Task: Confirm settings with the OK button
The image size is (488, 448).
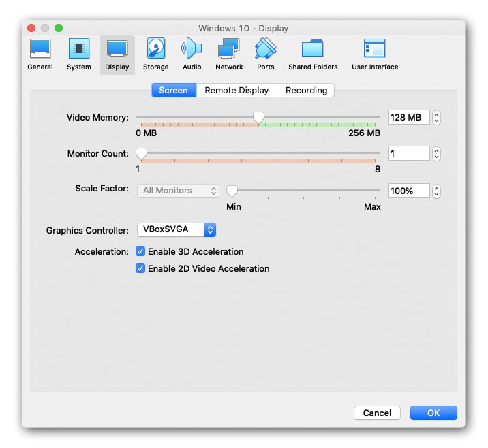Action: [433, 413]
